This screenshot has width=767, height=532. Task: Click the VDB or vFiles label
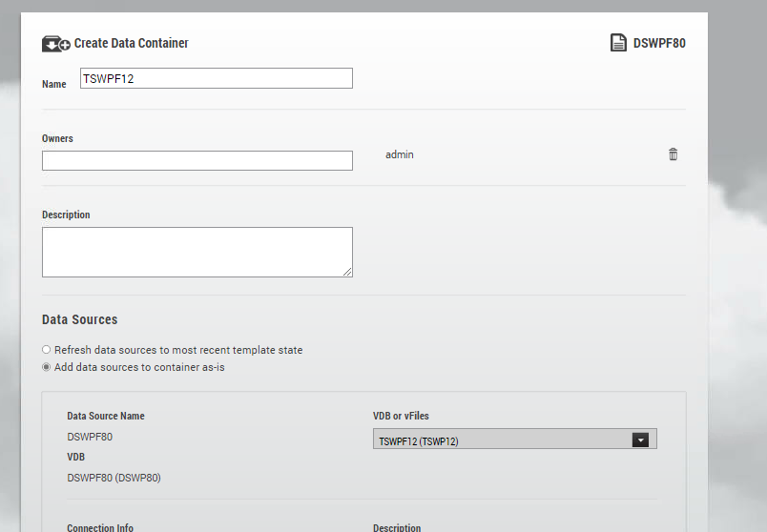point(401,416)
